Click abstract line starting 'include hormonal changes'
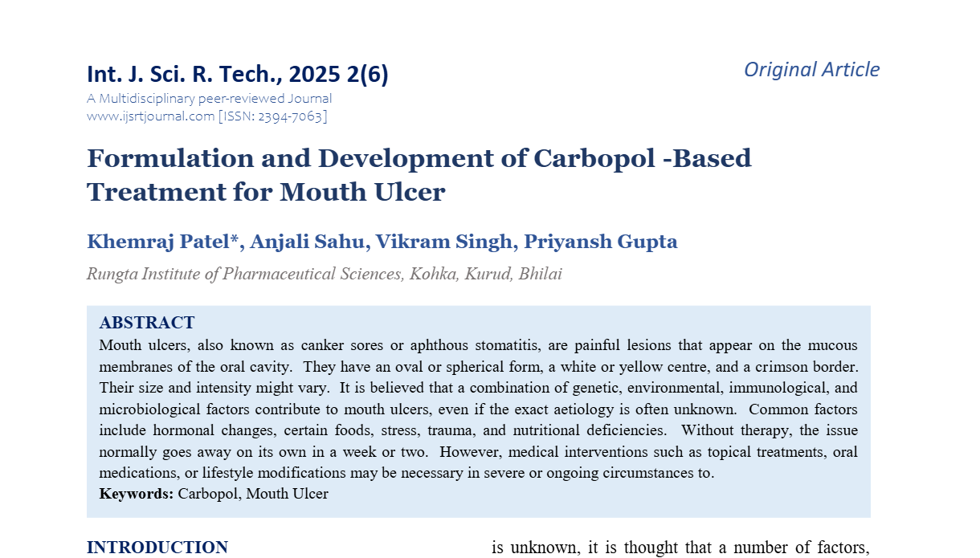Viewport: 980px width, 558px height. 479,430
